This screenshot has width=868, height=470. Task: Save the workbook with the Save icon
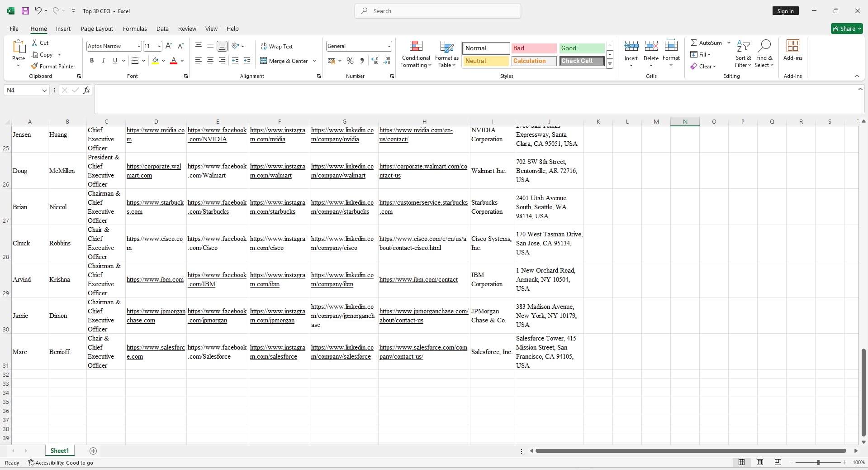(25, 11)
